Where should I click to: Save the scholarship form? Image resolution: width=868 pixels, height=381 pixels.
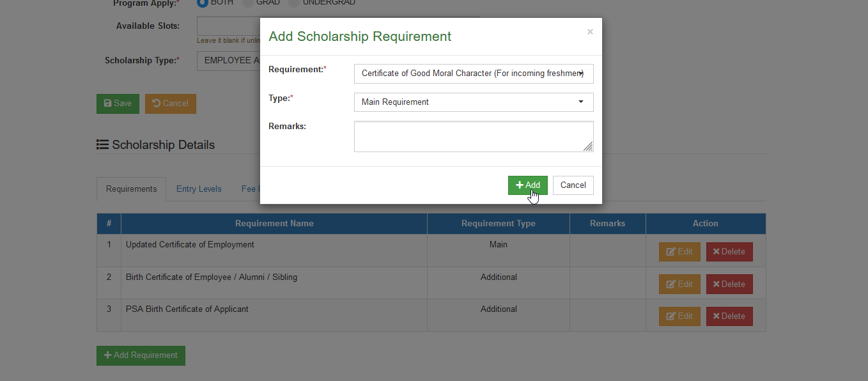tap(118, 104)
